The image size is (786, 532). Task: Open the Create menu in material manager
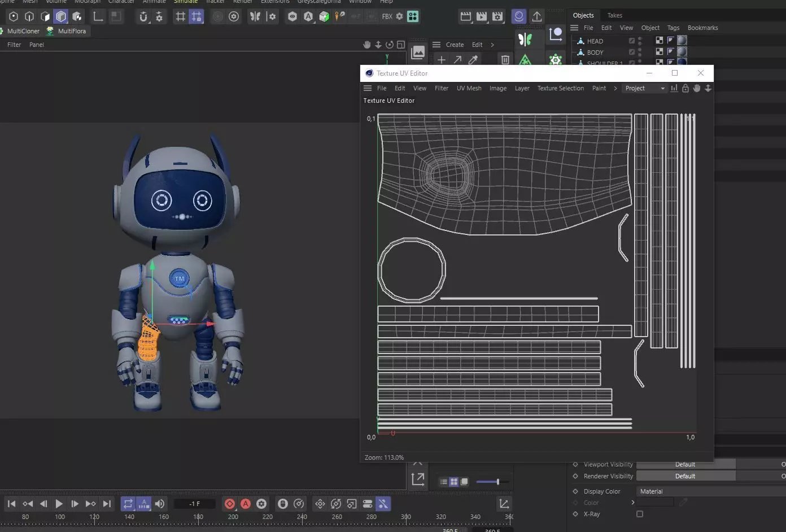(x=455, y=45)
